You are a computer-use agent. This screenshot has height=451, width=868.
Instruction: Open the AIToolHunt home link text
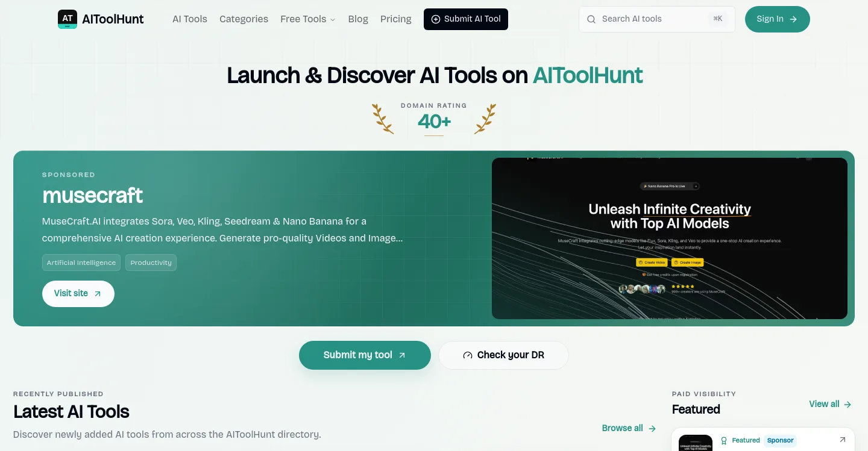[x=113, y=19]
